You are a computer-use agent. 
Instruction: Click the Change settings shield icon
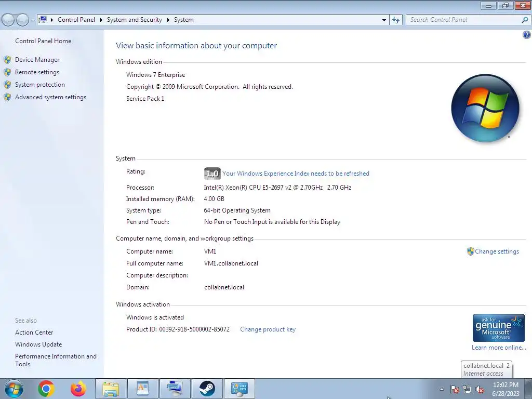click(x=470, y=251)
